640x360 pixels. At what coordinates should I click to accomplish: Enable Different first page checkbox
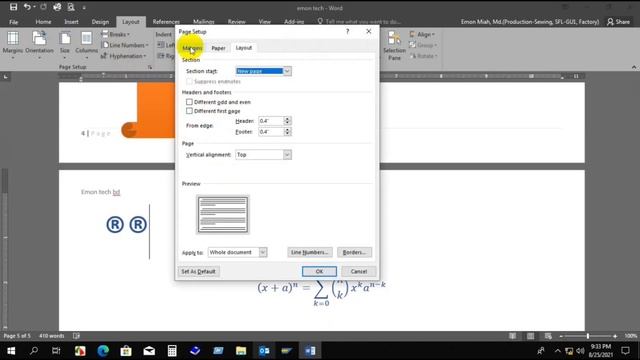(189, 111)
